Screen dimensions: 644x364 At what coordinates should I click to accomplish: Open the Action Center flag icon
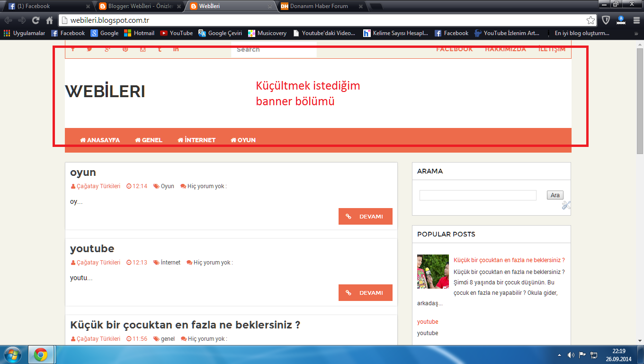click(582, 355)
